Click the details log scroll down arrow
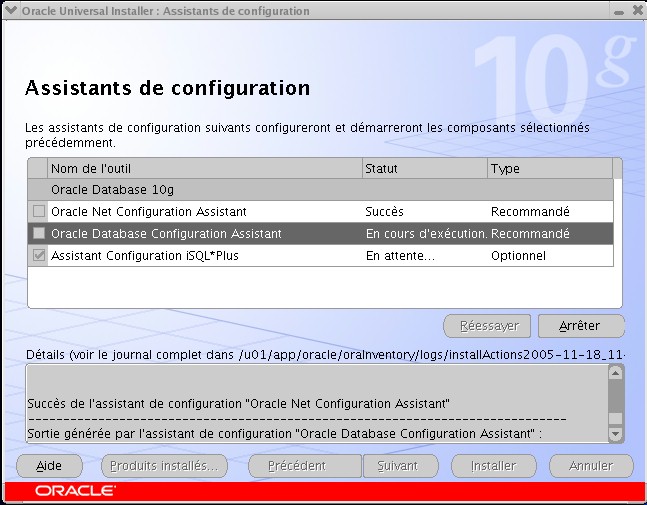647x505 pixels. click(615, 434)
